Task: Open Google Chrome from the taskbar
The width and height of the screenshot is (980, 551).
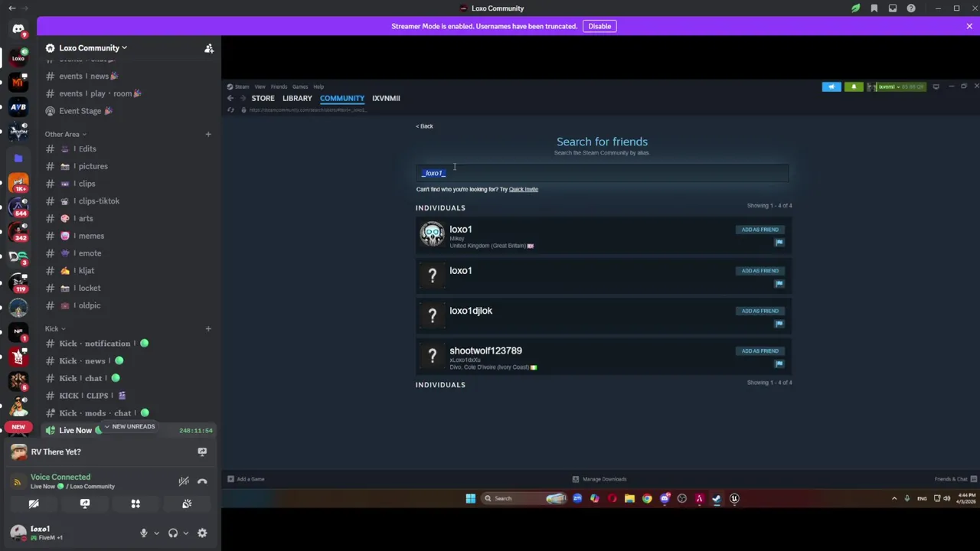Action: point(647,498)
